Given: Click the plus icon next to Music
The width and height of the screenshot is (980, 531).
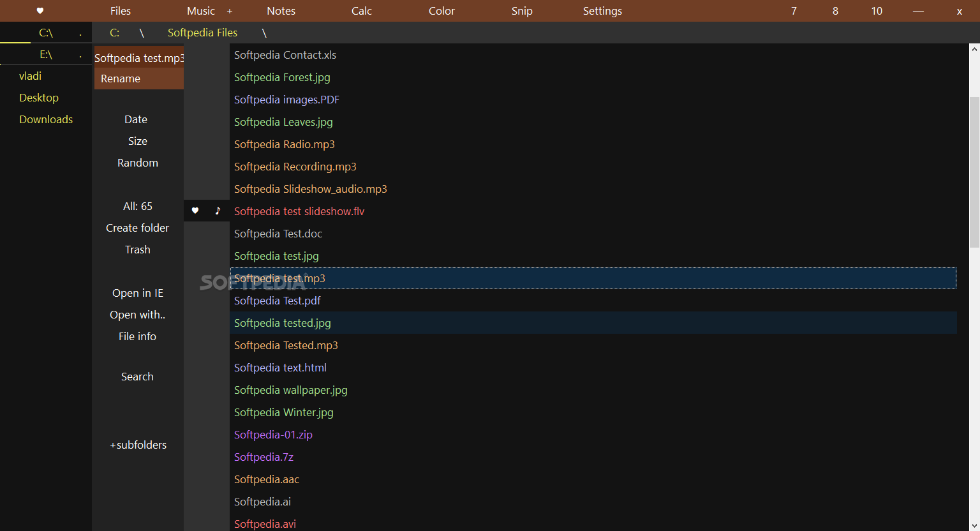Looking at the screenshot, I should pos(230,11).
